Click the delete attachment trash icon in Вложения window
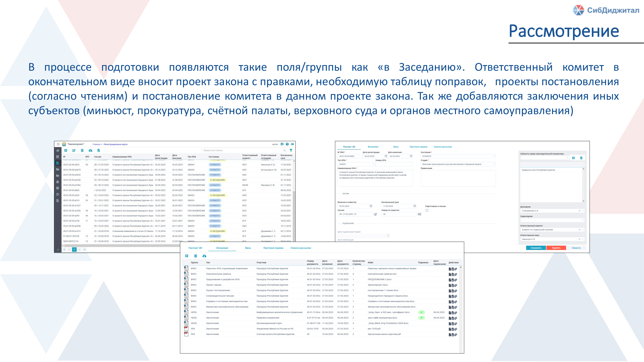 [x=195, y=256]
